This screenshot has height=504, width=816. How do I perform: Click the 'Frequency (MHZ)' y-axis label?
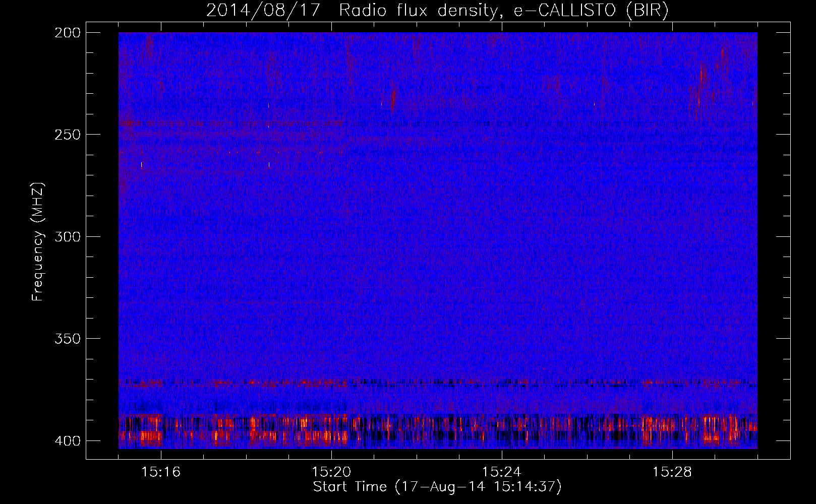click(38, 241)
